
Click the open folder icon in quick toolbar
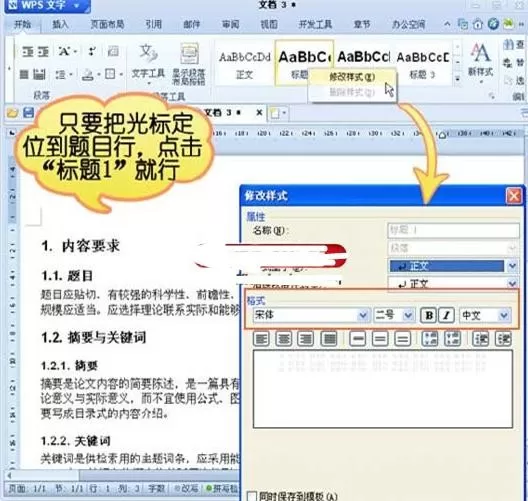pyautogui.click(x=12, y=112)
